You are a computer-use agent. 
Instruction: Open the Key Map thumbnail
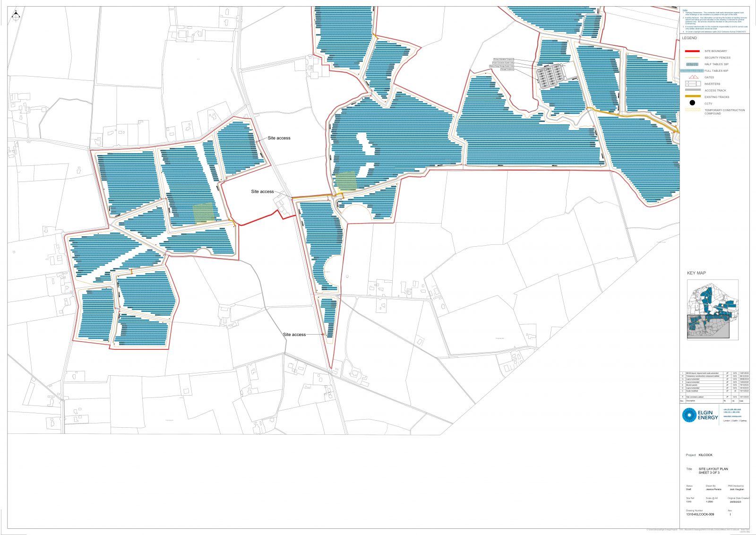712,310
